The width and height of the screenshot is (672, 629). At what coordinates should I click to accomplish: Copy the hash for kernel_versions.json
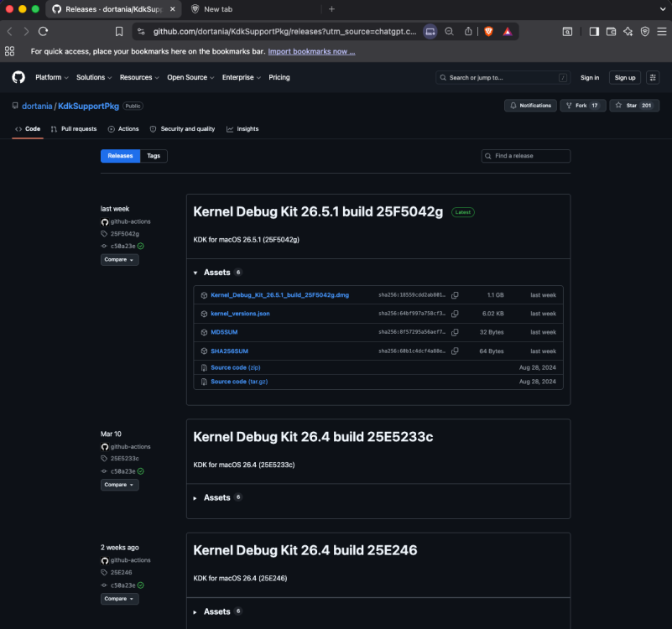(456, 314)
